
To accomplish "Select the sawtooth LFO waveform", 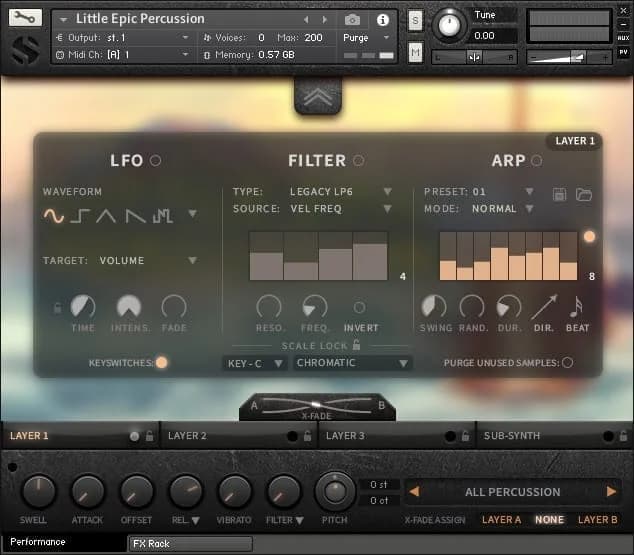I will 135,215.
